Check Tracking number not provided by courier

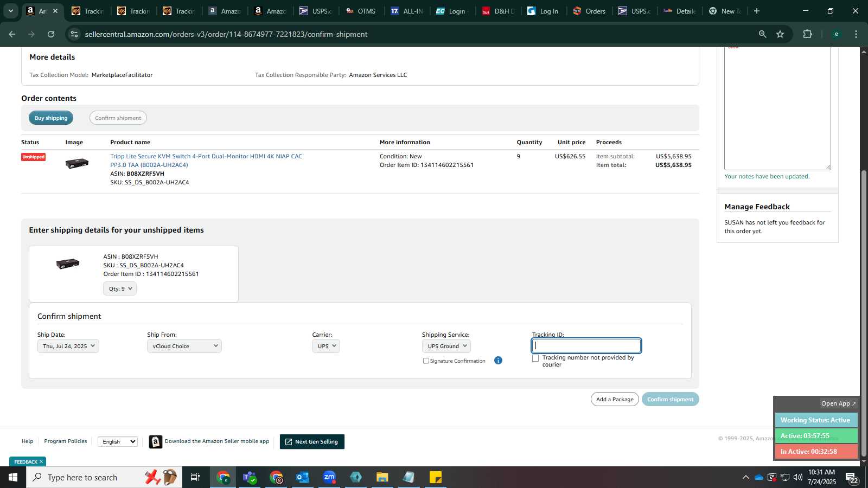(535, 358)
